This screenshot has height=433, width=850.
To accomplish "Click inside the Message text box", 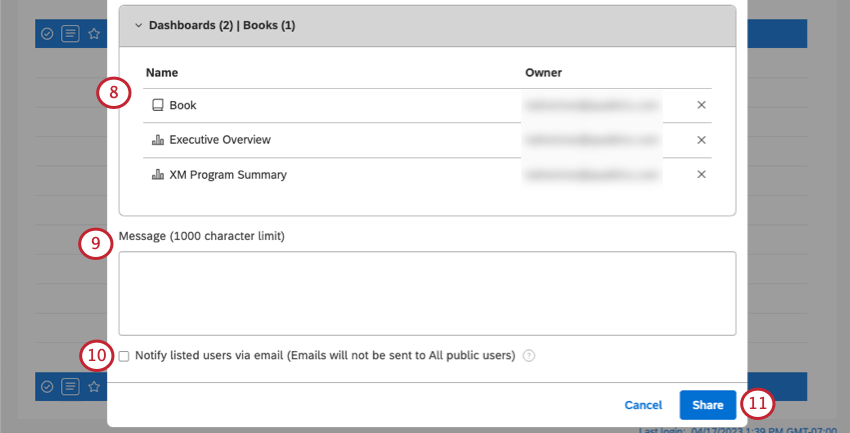I will tap(427, 293).
